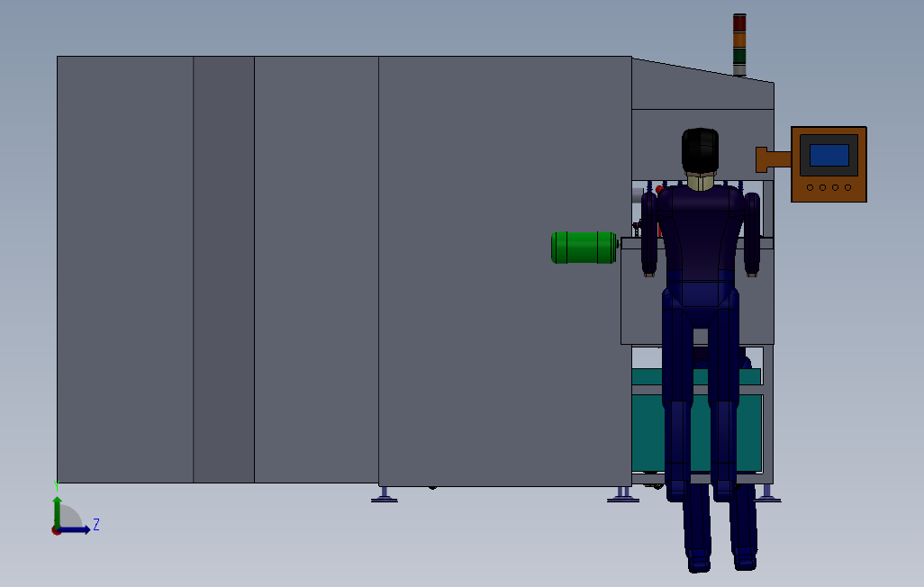Select the orange segment of the signal tower light

(739, 41)
